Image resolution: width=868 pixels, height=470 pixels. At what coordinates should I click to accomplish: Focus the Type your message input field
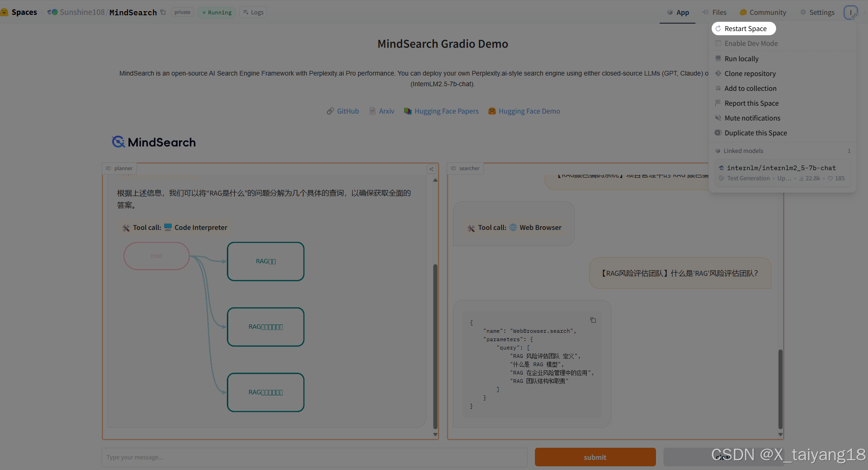point(315,457)
